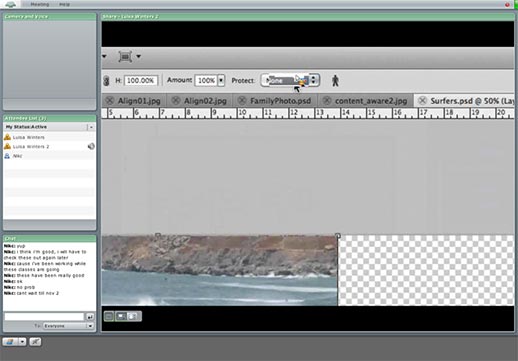Toggle the Protect Skin Tones person icon
The height and width of the screenshot is (361, 518).
click(335, 81)
